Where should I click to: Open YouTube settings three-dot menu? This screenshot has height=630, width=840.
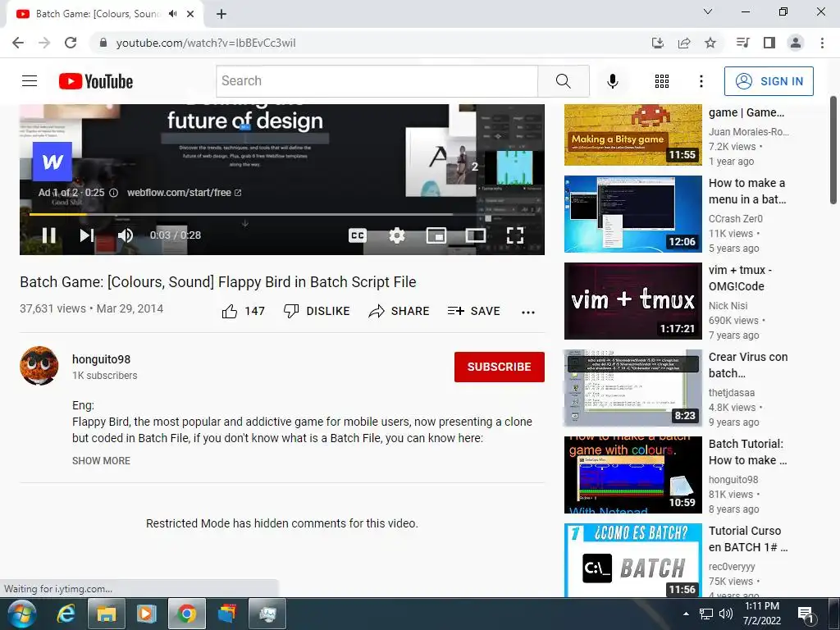701,81
